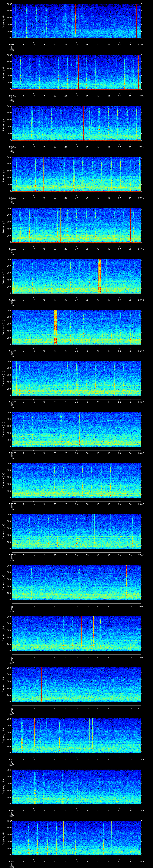
Task: Choose the spectrogram panel starting at 3:57:00
Action: [x=77, y=582]
